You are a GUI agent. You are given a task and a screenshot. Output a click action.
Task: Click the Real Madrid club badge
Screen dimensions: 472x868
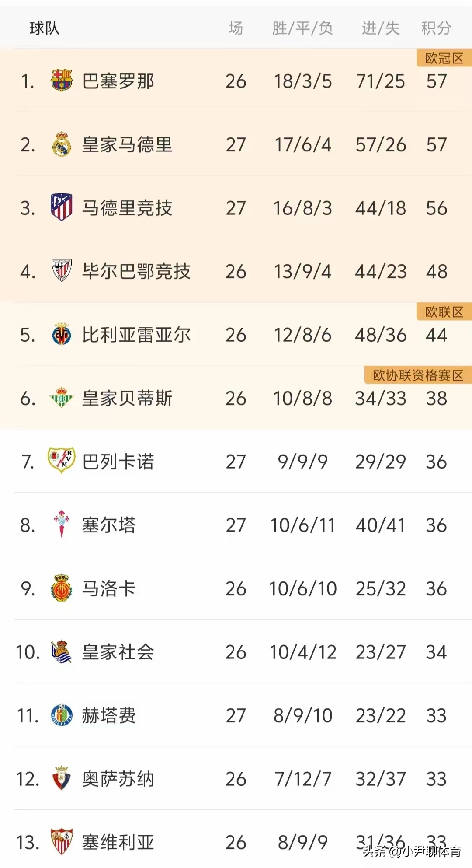tap(61, 144)
